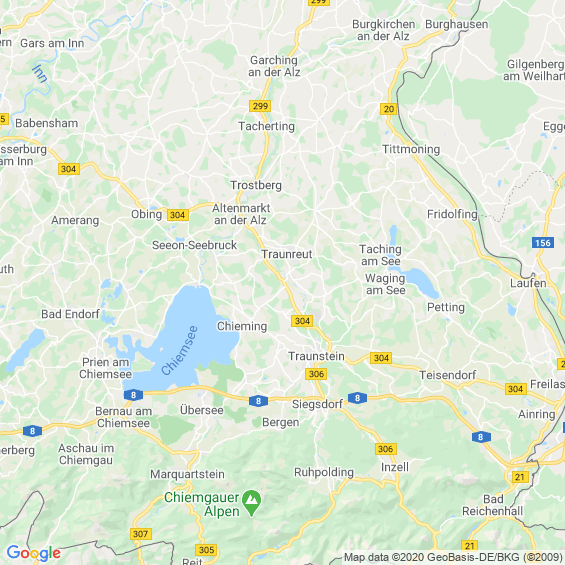This screenshot has width=565, height=565.
Task: Click the 304 road shield beside Obing
Action: click(x=178, y=215)
